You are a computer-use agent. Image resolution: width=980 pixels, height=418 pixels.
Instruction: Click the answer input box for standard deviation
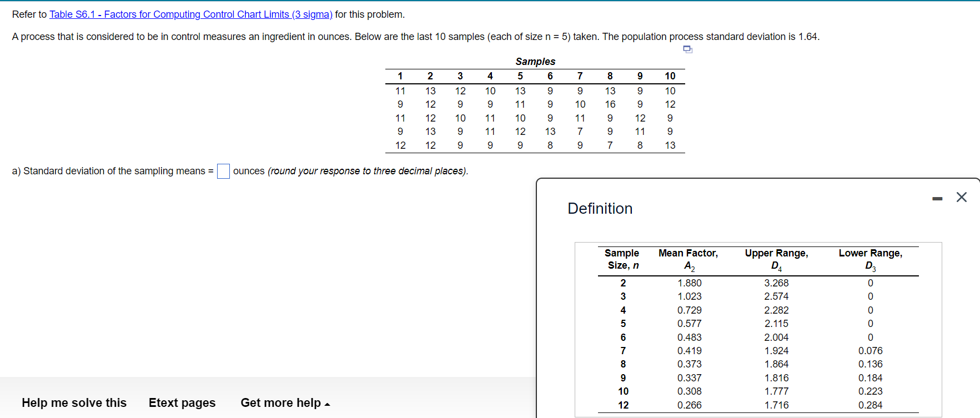click(223, 171)
